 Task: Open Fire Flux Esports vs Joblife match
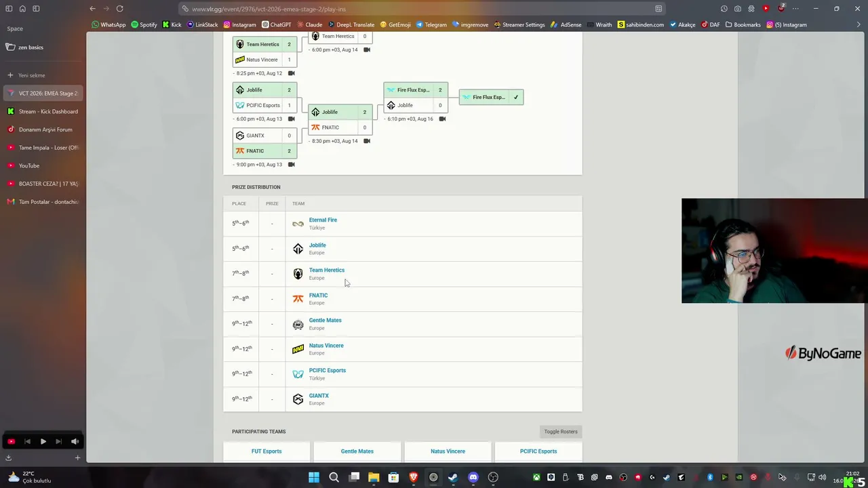[416, 98]
